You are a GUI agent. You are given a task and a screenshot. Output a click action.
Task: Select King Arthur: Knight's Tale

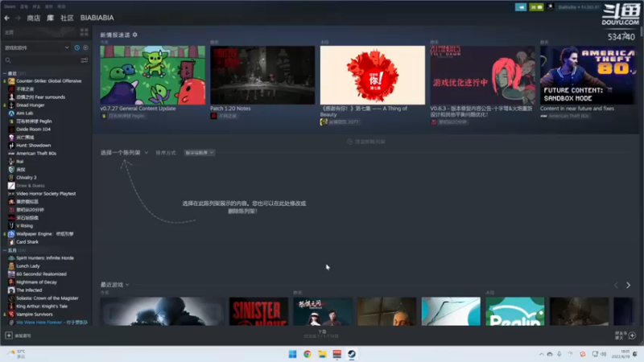[x=42, y=306]
